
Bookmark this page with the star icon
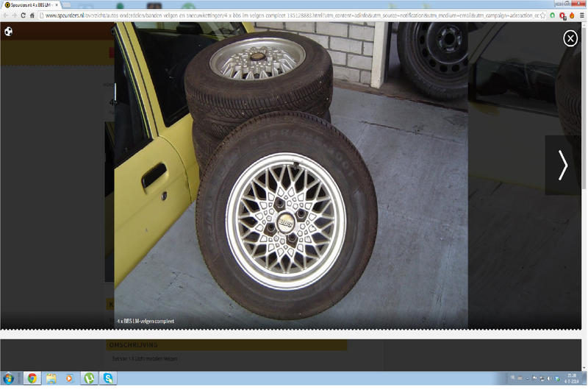542,15
